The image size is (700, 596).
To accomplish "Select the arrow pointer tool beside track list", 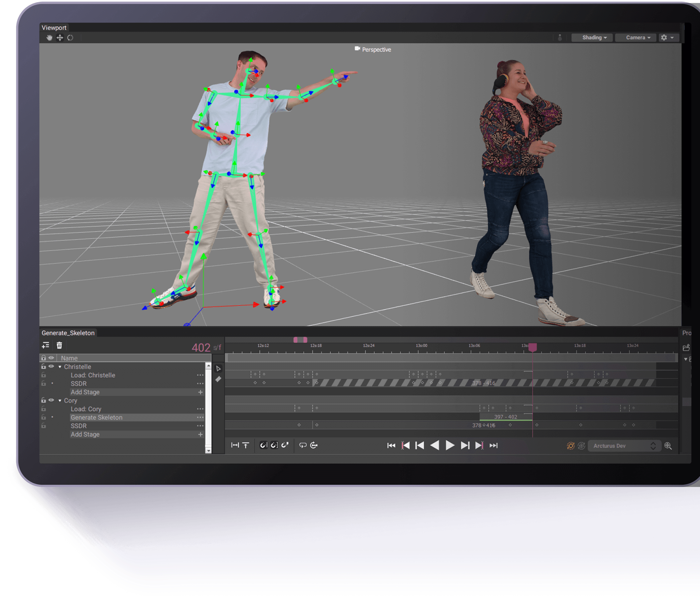I will click(x=219, y=368).
